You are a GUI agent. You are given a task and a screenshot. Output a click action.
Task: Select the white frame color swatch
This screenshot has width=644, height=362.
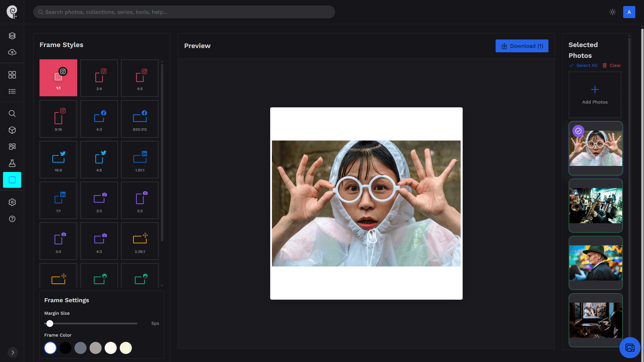coord(50,348)
